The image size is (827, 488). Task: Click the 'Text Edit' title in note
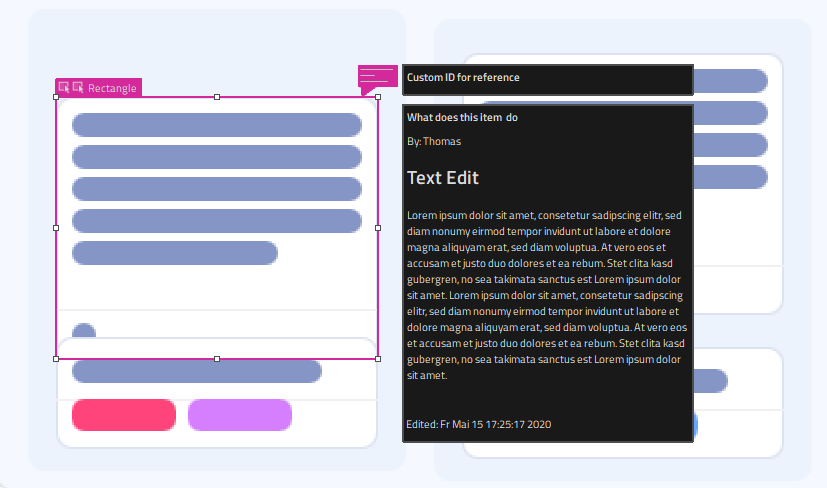click(443, 178)
